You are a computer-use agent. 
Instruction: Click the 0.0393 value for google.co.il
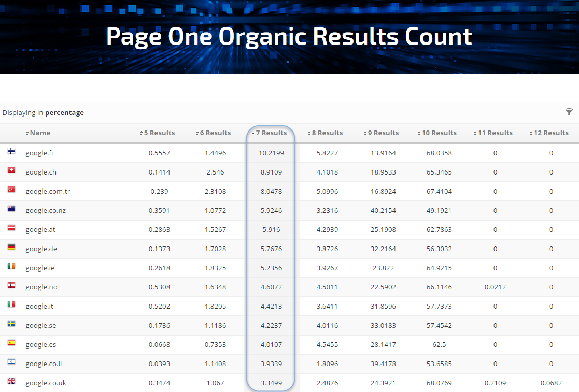pos(160,364)
